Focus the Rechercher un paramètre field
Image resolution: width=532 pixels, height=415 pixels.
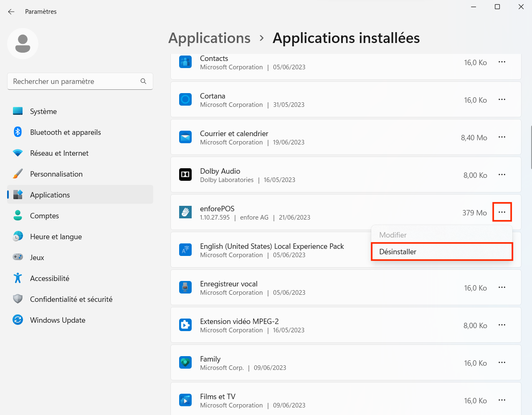coord(80,81)
